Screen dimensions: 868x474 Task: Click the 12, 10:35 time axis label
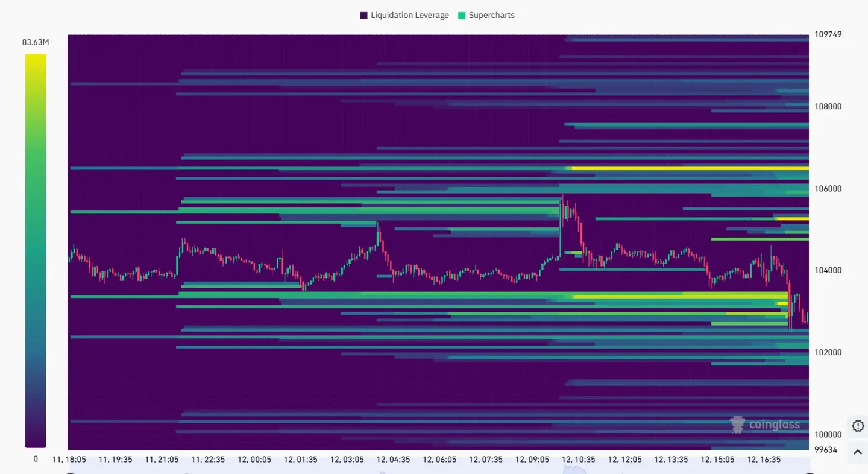[579, 460]
